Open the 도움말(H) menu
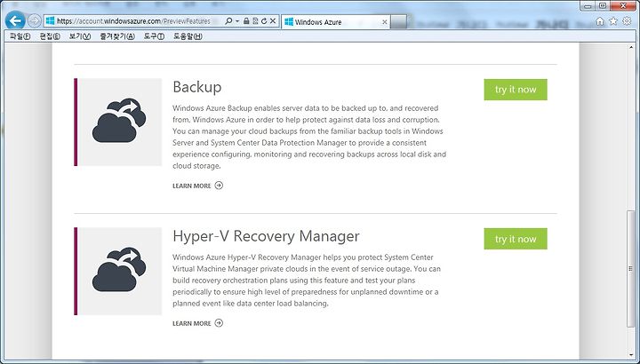The width and height of the screenshot is (640, 364). 188,36
